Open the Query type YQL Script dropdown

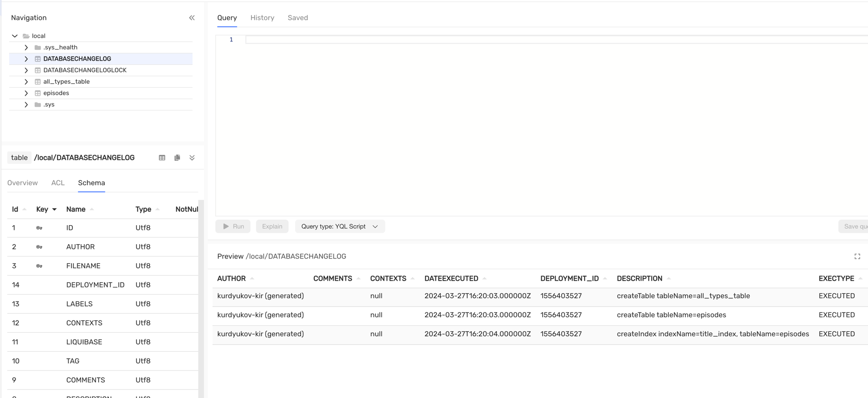point(340,227)
